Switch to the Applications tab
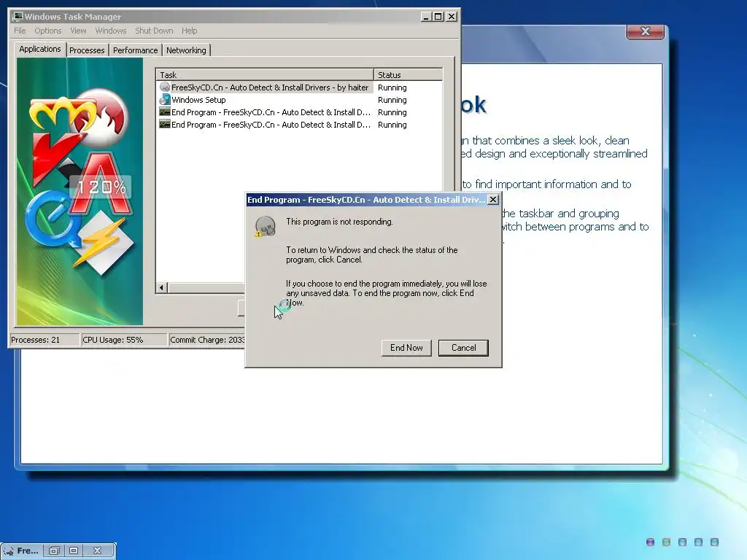Viewport: 747px width, 560px height. pos(40,49)
